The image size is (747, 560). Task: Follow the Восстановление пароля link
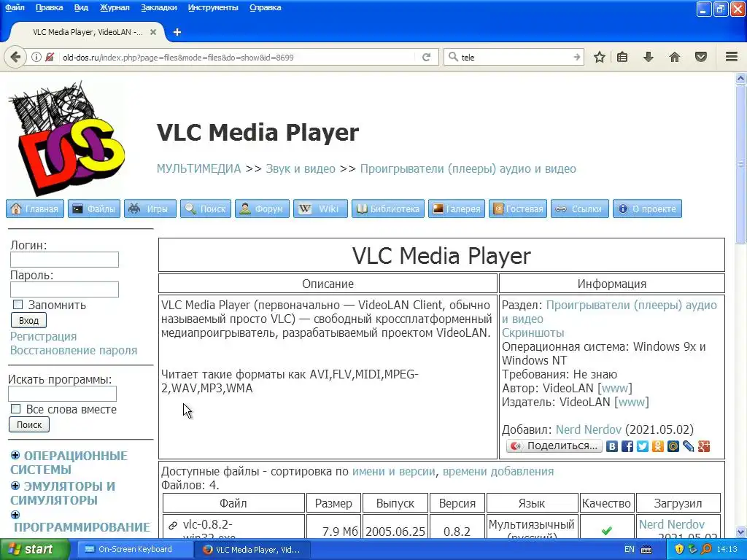74,350
